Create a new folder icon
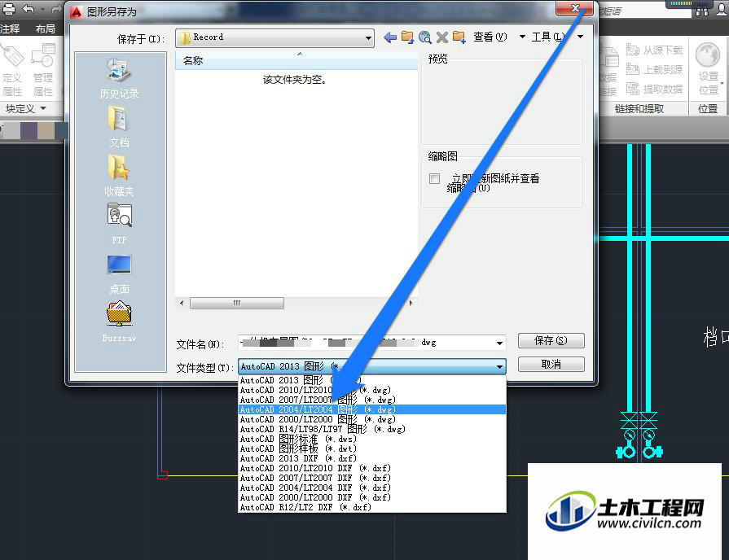 459,37
